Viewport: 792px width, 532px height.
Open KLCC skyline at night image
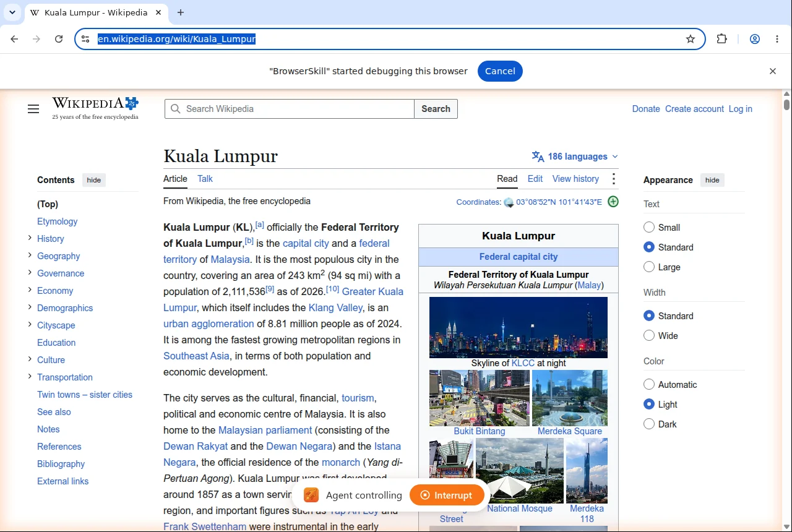pyautogui.click(x=519, y=327)
